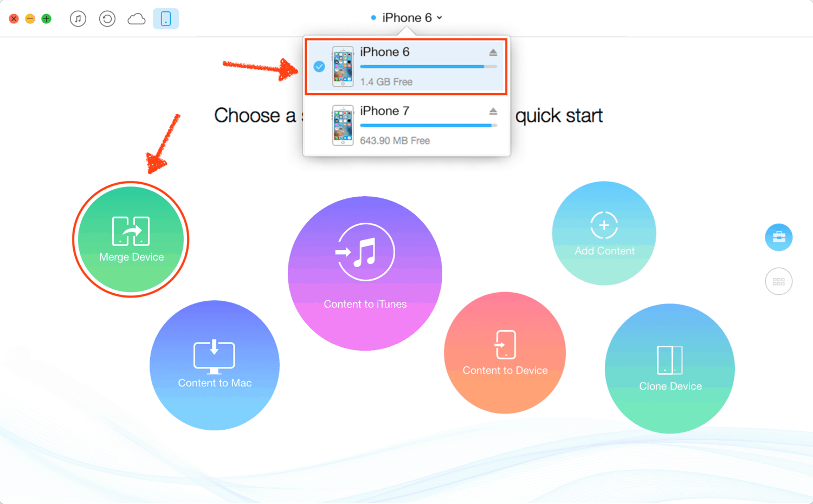Open Content to iTunes transfer
Screen dimensions: 813x504
(x=365, y=273)
